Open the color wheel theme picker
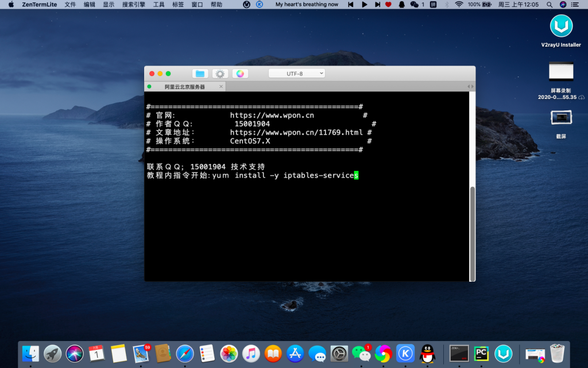 click(240, 74)
